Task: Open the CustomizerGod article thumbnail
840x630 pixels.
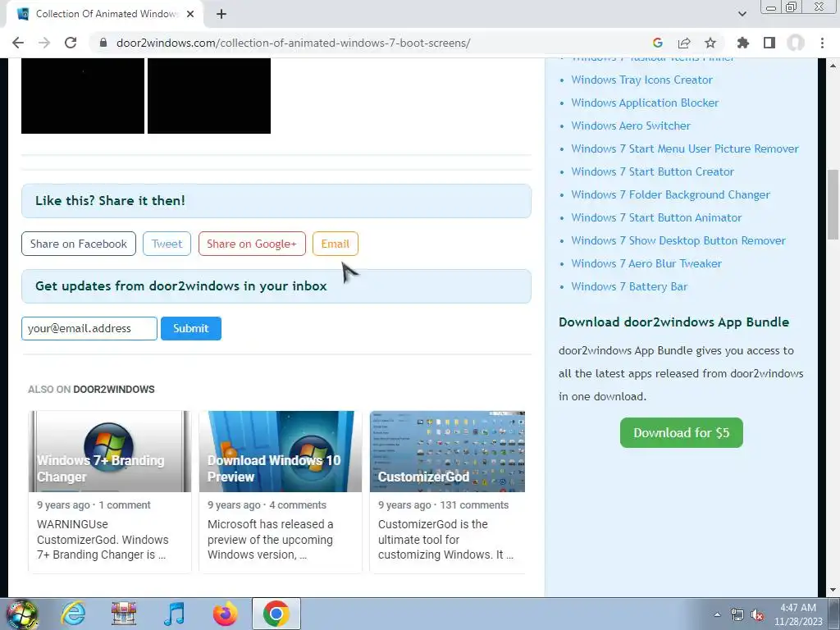Action: pyautogui.click(x=447, y=451)
